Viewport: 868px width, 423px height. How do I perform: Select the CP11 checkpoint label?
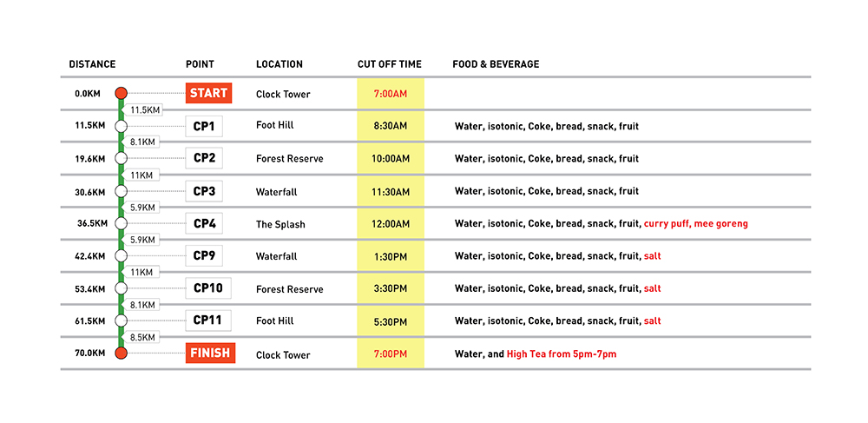pos(208,321)
